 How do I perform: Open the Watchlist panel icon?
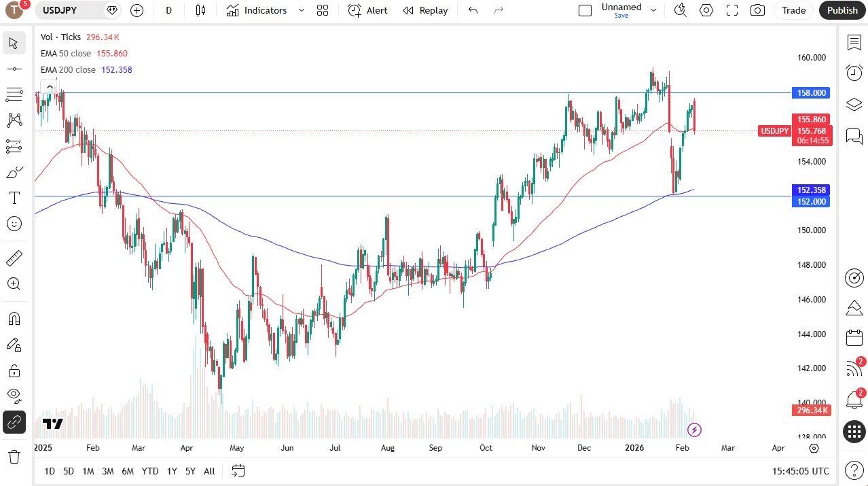[854, 42]
